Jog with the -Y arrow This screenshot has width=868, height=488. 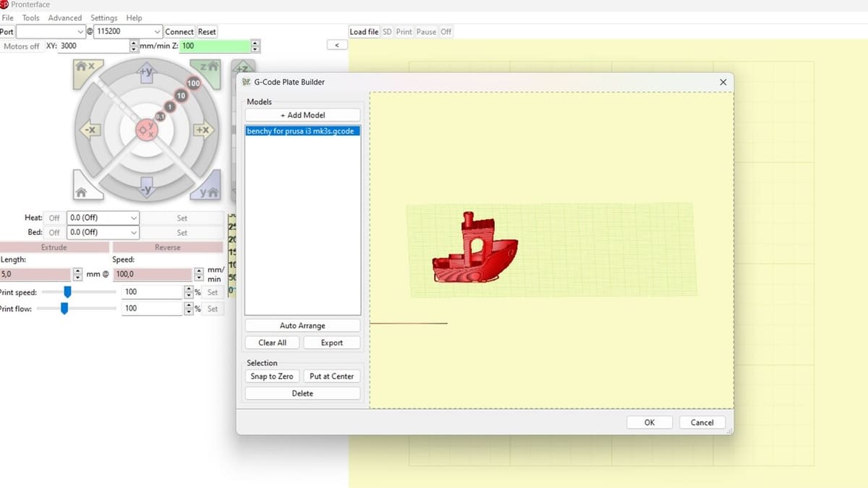click(146, 187)
